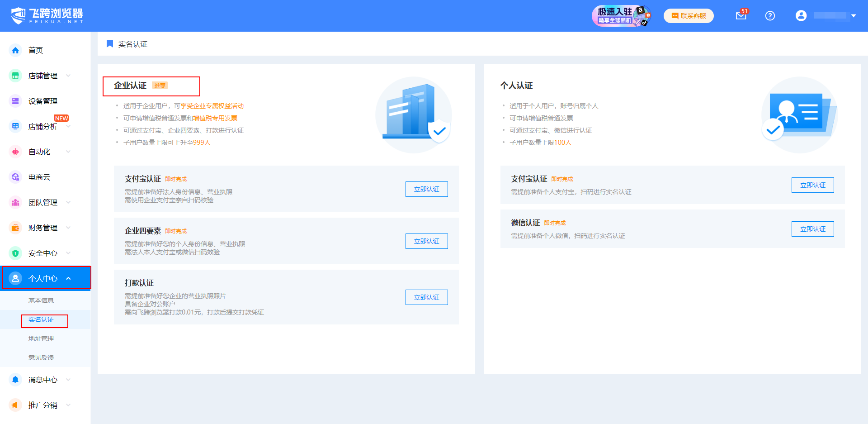The height and width of the screenshot is (424, 868).
Task: Open 意见反馈 submenu item
Action: click(x=41, y=357)
